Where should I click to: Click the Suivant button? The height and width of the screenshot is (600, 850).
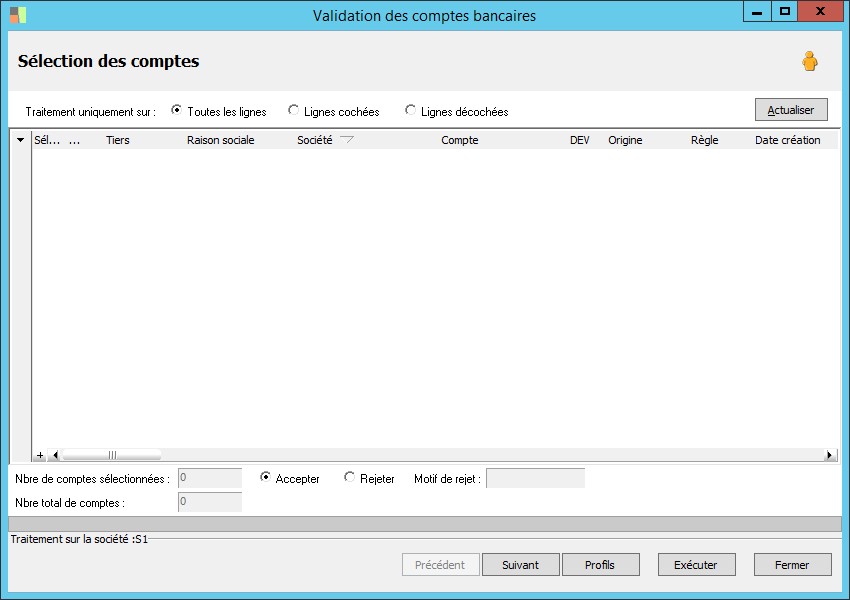click(x=520, y=565)
